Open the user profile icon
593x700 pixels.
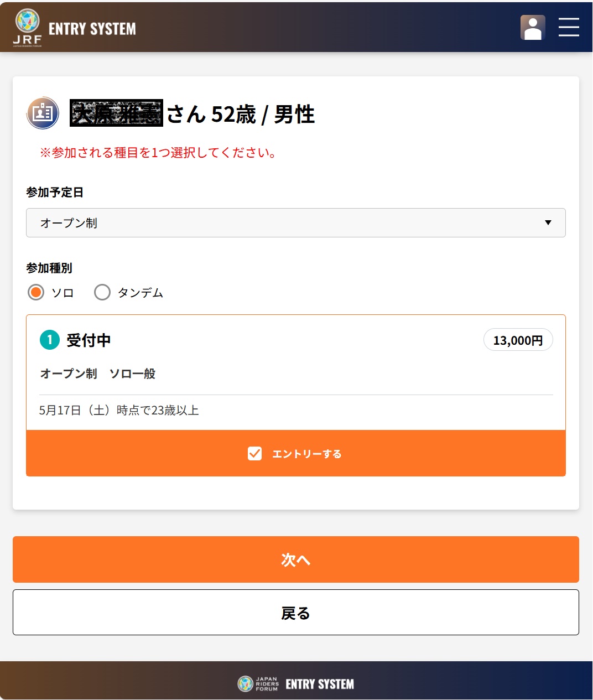click(x=533, y=27)
